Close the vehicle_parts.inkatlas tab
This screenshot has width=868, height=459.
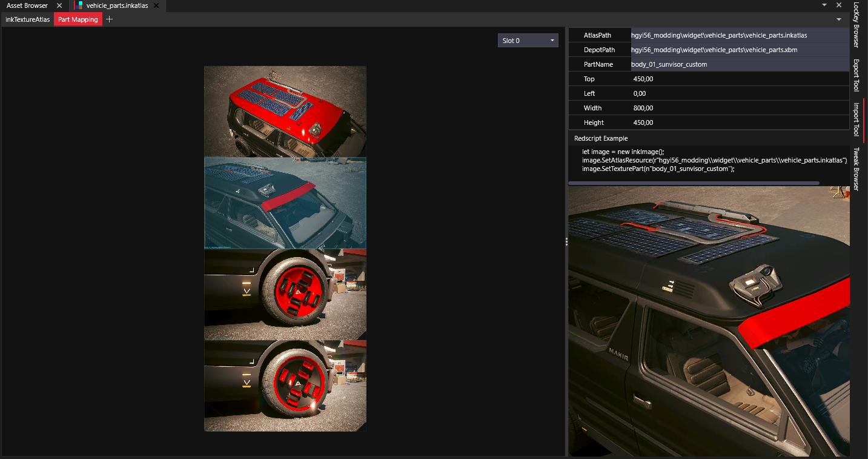(159, 5)
